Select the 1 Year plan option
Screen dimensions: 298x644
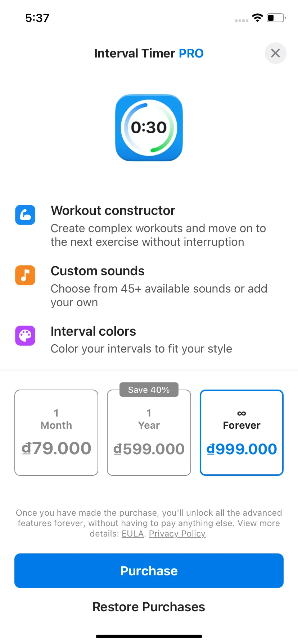tap(149, 433)
